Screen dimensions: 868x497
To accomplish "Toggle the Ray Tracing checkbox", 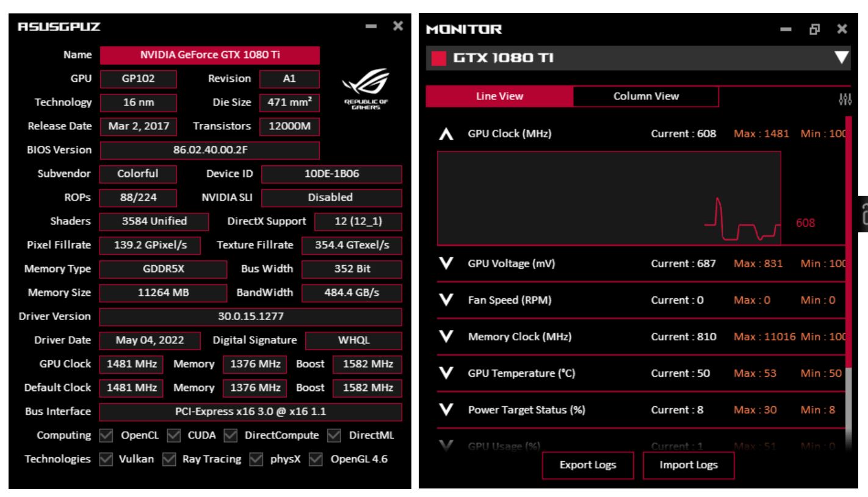I will pos(168,459).
